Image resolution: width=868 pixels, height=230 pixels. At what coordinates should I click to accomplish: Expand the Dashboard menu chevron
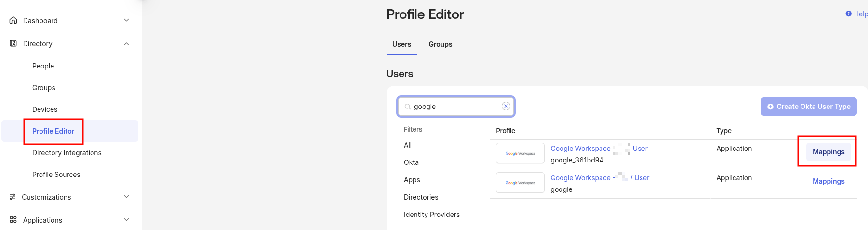coord(126,20)
